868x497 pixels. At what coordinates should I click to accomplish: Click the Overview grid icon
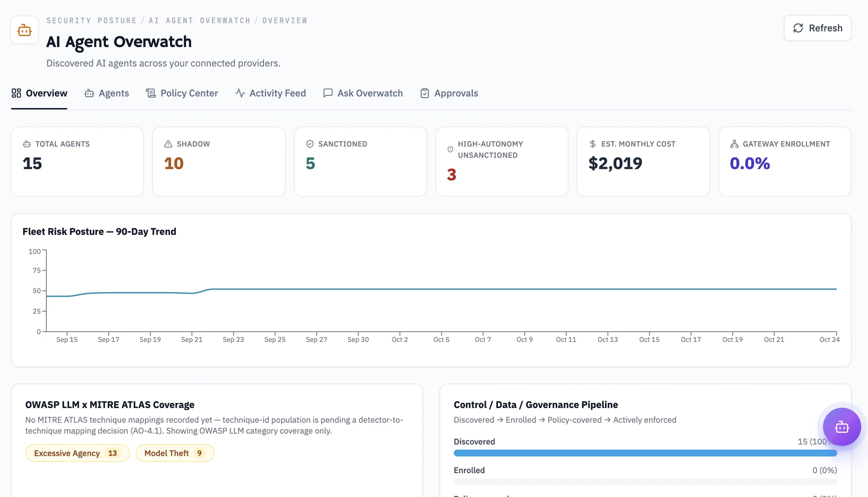pos(16,93)
